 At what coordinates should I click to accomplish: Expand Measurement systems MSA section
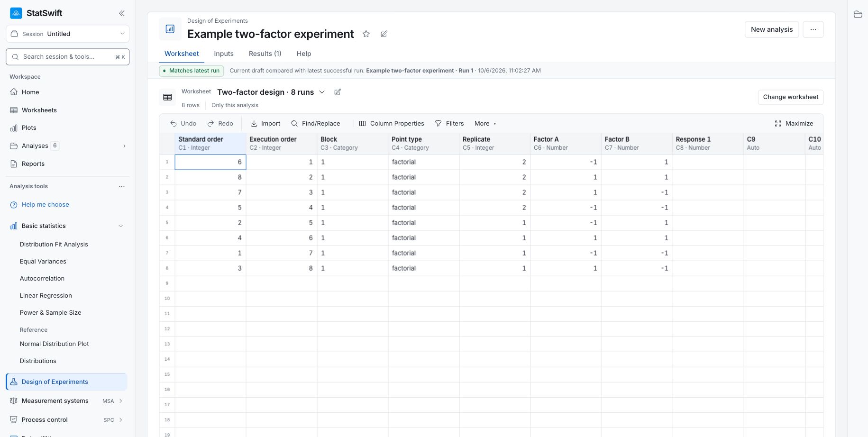[121, 401]
